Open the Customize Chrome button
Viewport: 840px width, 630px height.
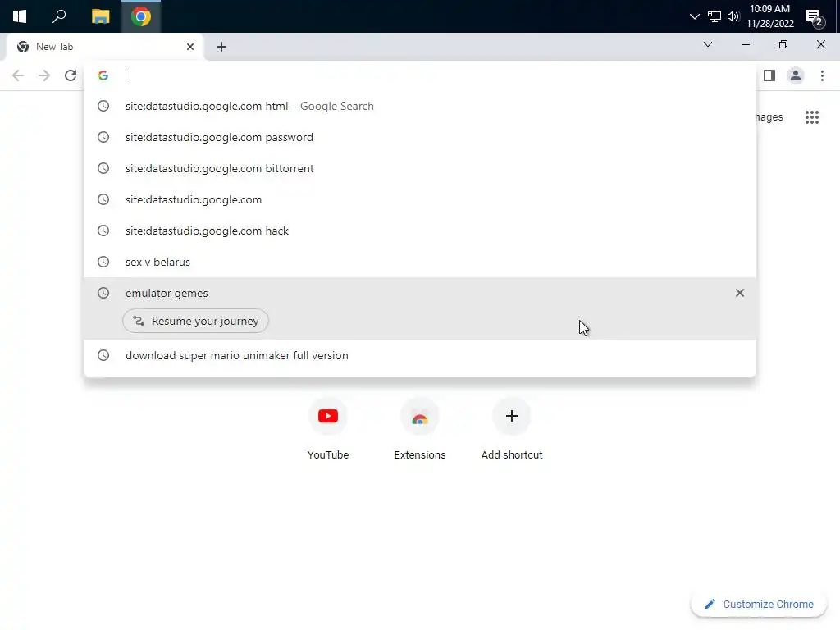pyautogui.click(x=759, y=604)
